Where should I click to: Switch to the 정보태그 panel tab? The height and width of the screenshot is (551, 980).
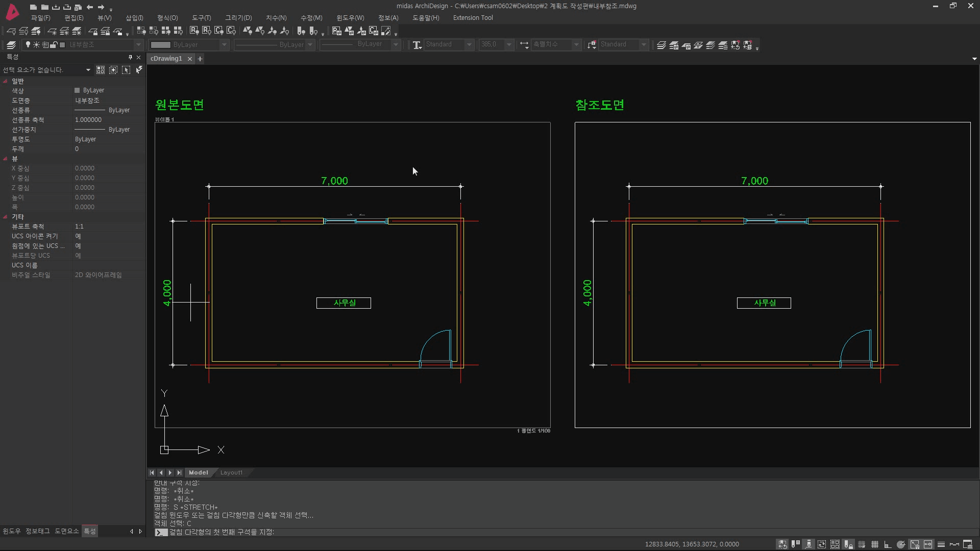pos(38,532)
